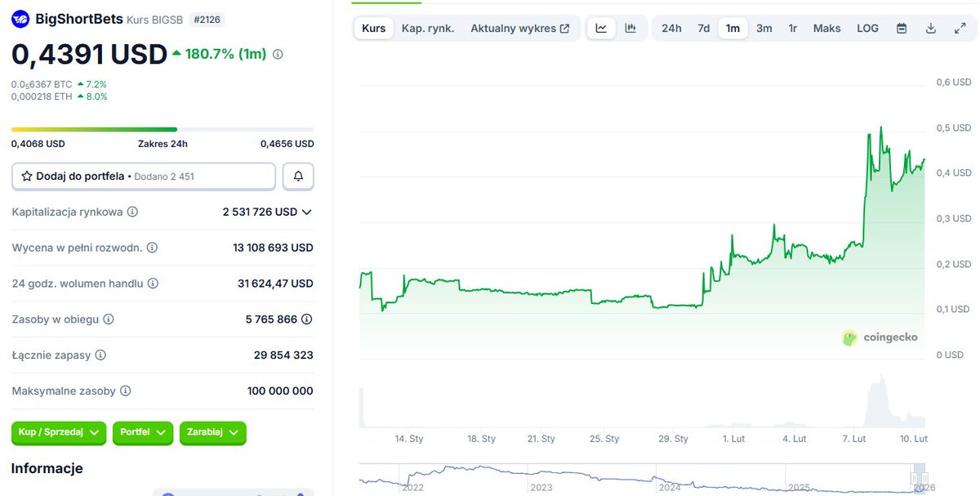Expand chart to fullscreen

(960, 28)
